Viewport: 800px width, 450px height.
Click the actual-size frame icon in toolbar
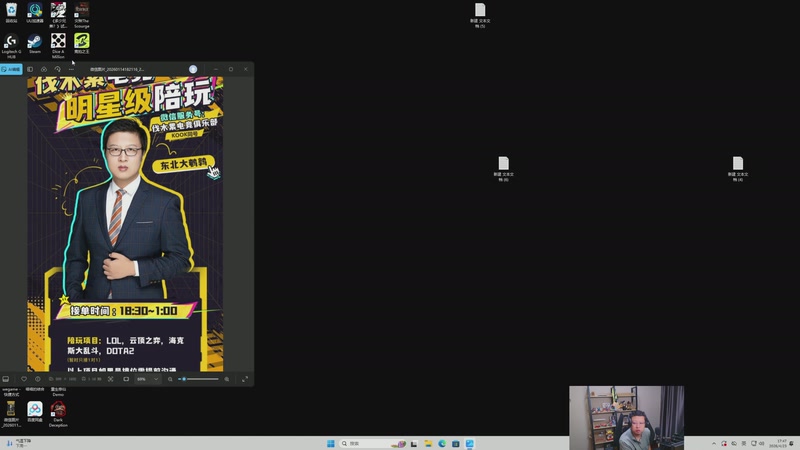[x=126, y=379]
